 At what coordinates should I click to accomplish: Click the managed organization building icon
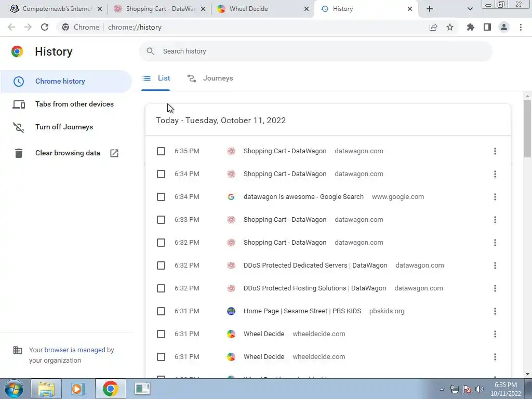tap(17, 350)
